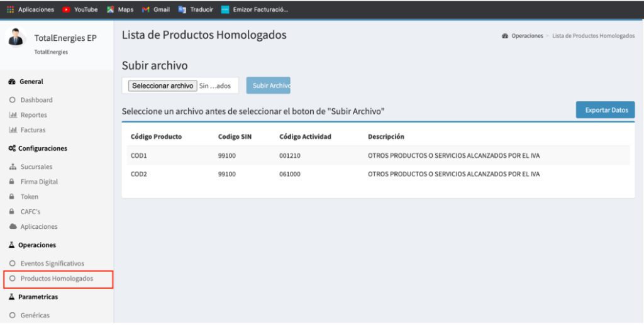Click the circle icon beside Productos Homologados

pos(12,278)
